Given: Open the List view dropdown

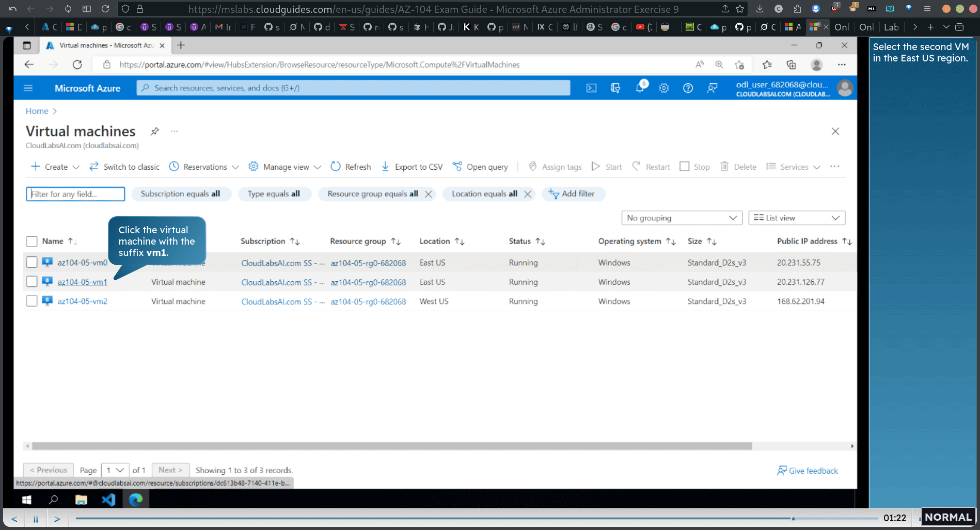Looking at the screenshot, I should tap(797, 218).
